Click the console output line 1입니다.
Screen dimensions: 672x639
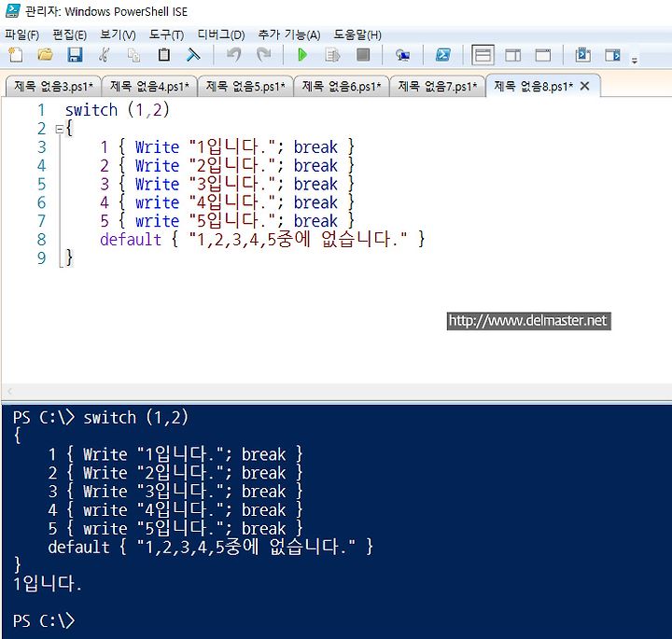48,583
